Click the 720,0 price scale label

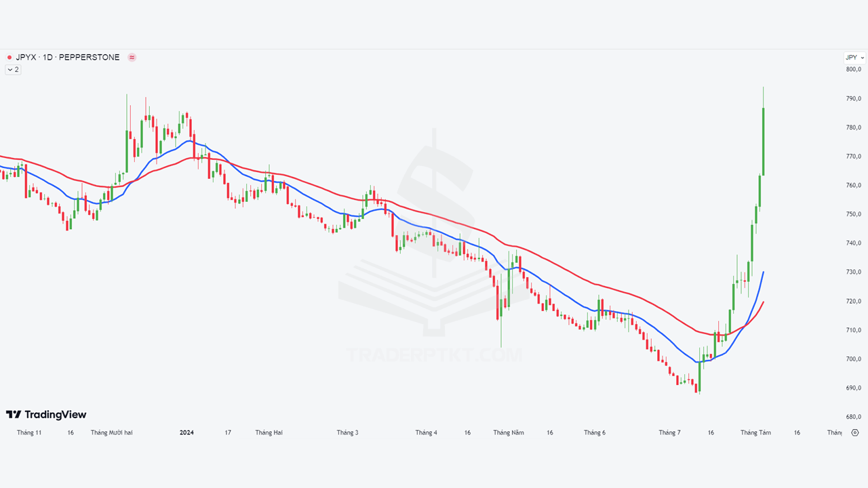854,301
